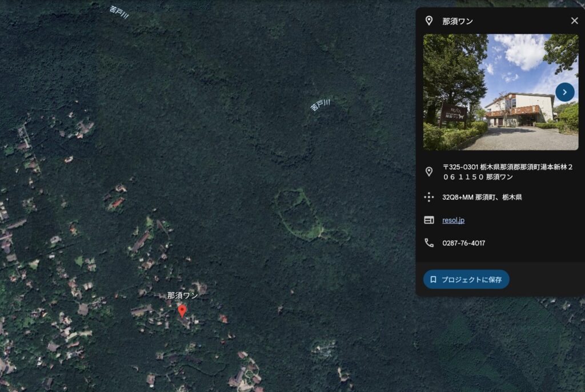585x392 pixels.
Task: Show the next photo with the arrow button
Action: [x=564, y=92]
